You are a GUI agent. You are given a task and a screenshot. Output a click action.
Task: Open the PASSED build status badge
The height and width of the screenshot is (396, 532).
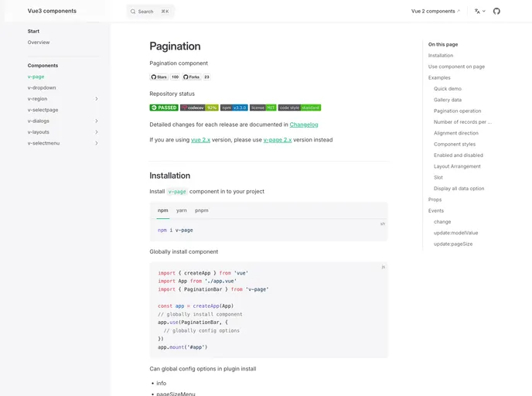pyautogui.click(x=164, y=108)
